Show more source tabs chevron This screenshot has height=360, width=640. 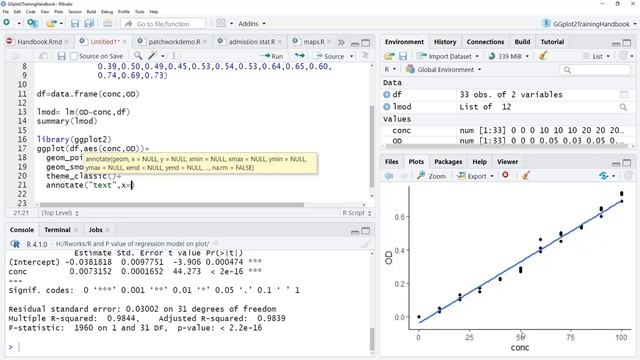click(341, 42)
